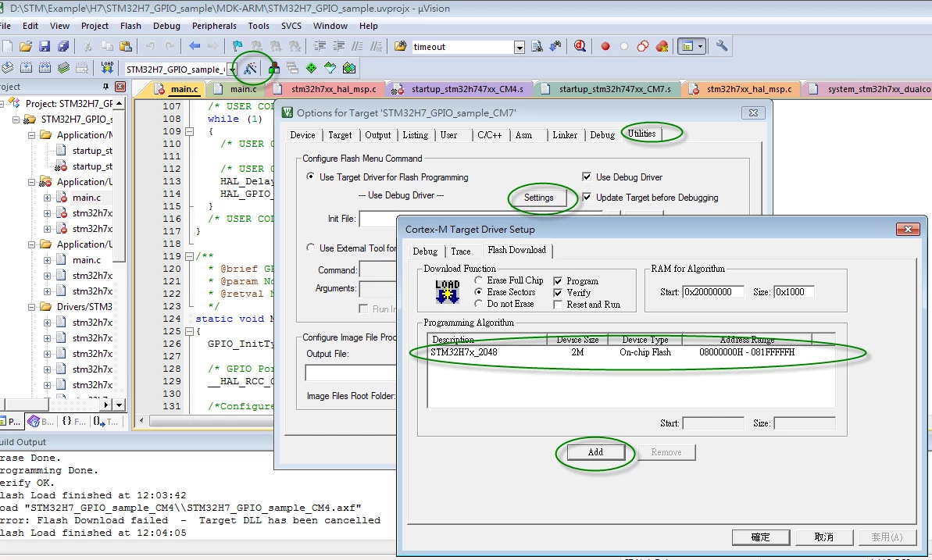Collapse code block at line 109

[189, 131]
